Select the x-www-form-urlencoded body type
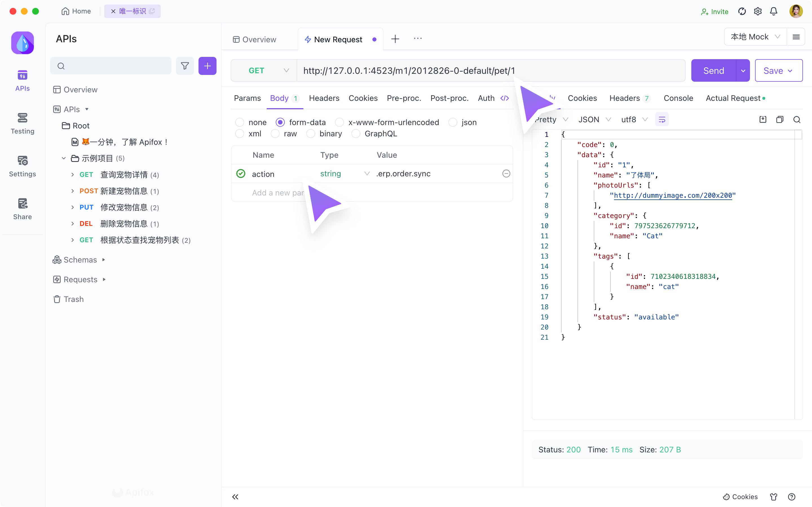 pos(339,123)
